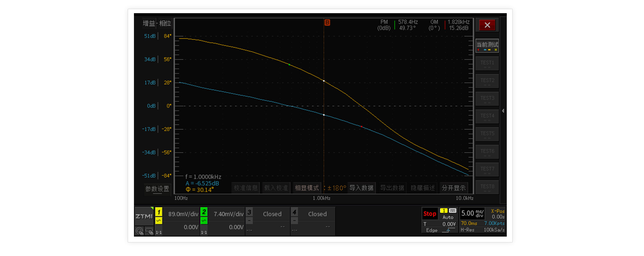This screenshot has width=644, height=256.
Task: Toggle channel 2 green number button
Action: (x=204, y=212)
